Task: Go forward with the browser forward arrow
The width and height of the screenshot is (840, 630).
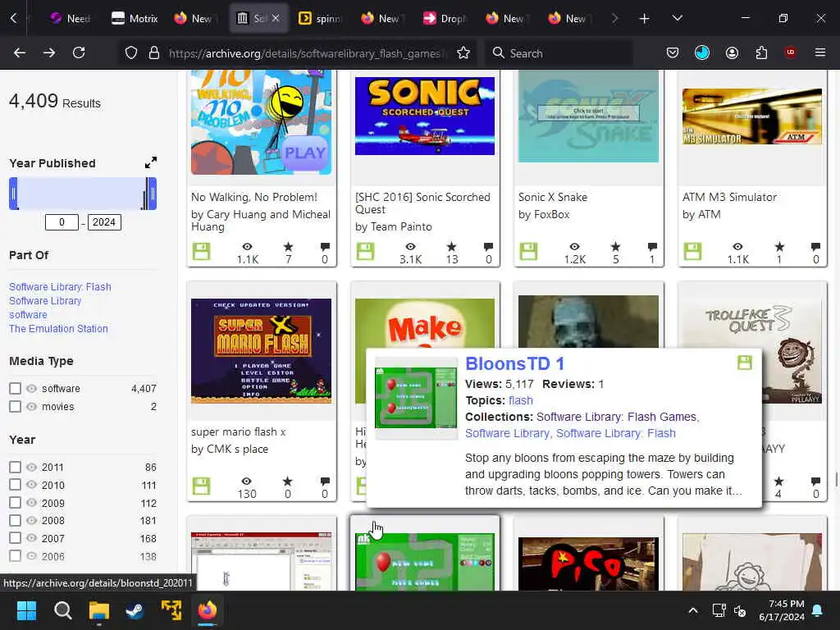Action: tap(48, 52)
